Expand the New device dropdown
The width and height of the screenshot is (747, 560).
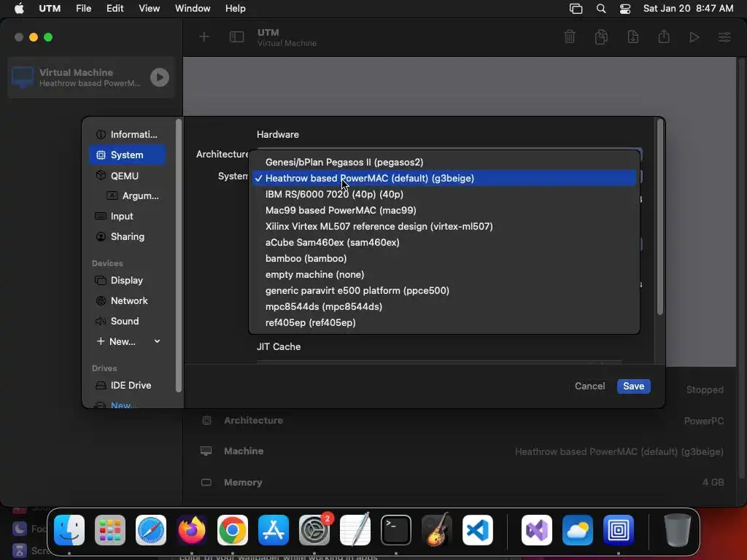pyautogui.click(x=128, y=341)
